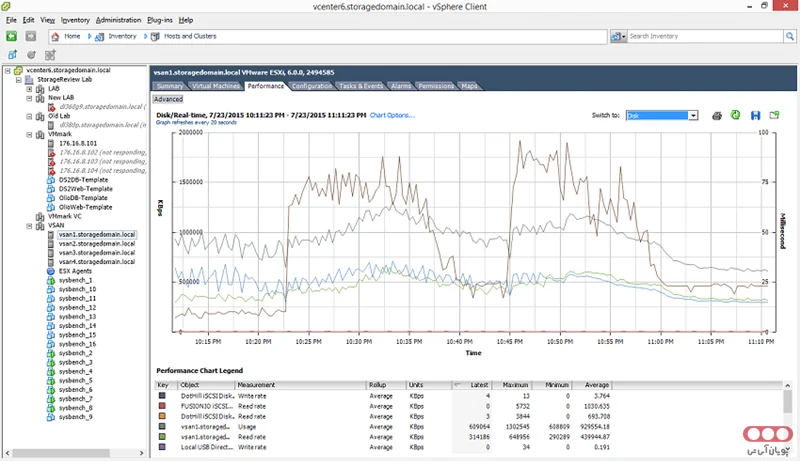Click the print chart icon

(717, 116)
